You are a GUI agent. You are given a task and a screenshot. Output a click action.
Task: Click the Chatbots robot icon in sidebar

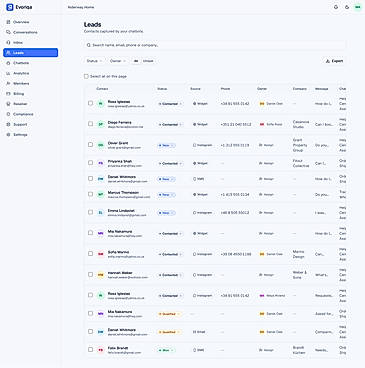(x=8, y=63)
